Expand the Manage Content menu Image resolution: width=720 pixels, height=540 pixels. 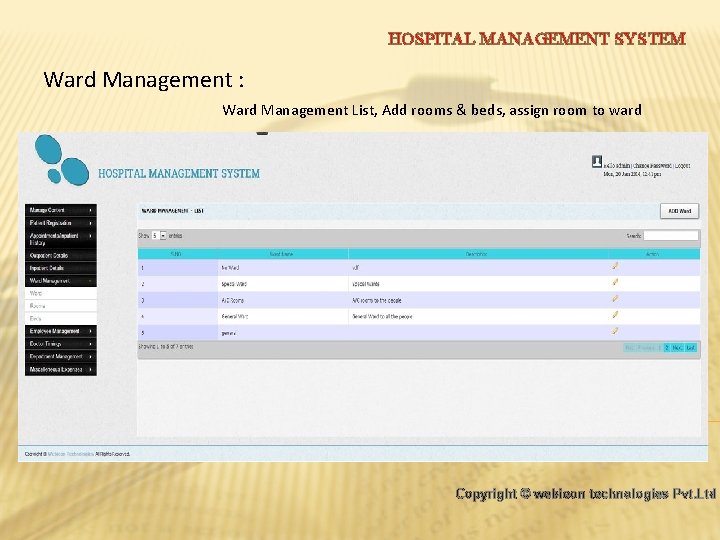tap(61, 210)
